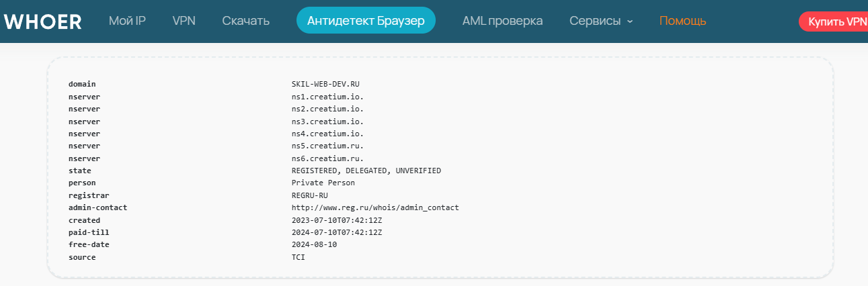This screenshot has width=868, height=286.
Task: Select nameserver ns6.creatium.ru.
Action: [x=327, y=158]
